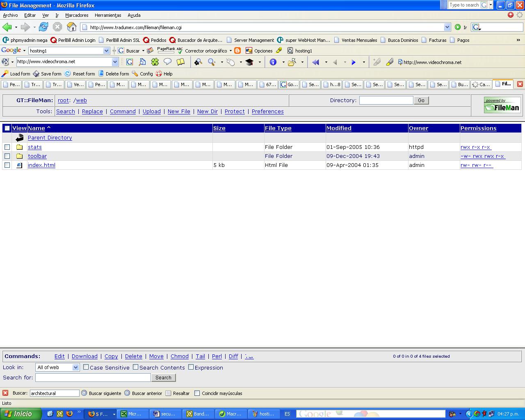Click the New Dir tool link
This screenshot has height=420, width=525.
pyautogui.click(x=208, y=112)
